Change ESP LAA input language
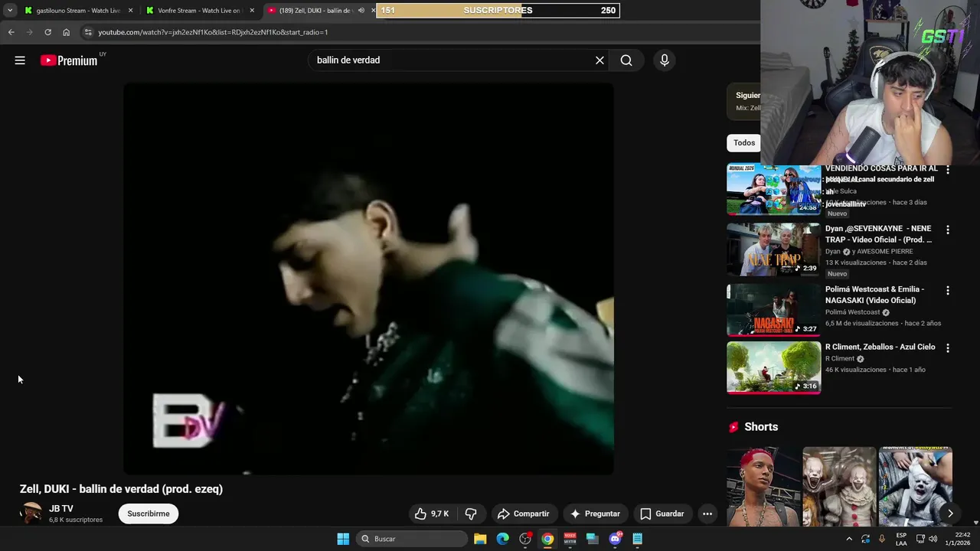The width and height of the screenshot is (980, 551). [x=901, y=539]
